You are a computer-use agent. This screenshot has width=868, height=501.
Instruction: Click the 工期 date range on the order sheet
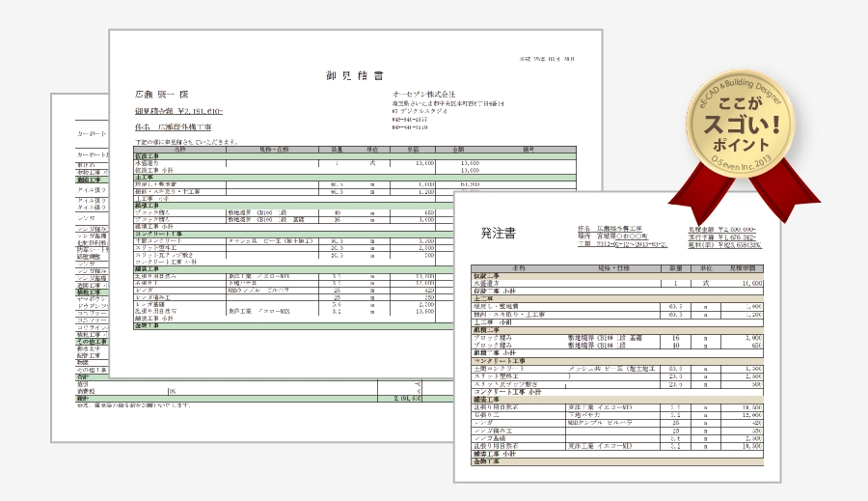click(627, 245)
